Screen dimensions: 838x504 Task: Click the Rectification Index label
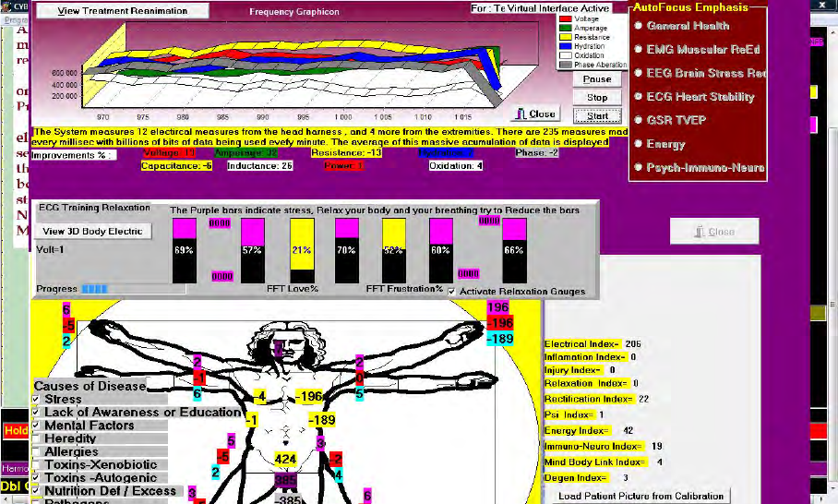589,399
